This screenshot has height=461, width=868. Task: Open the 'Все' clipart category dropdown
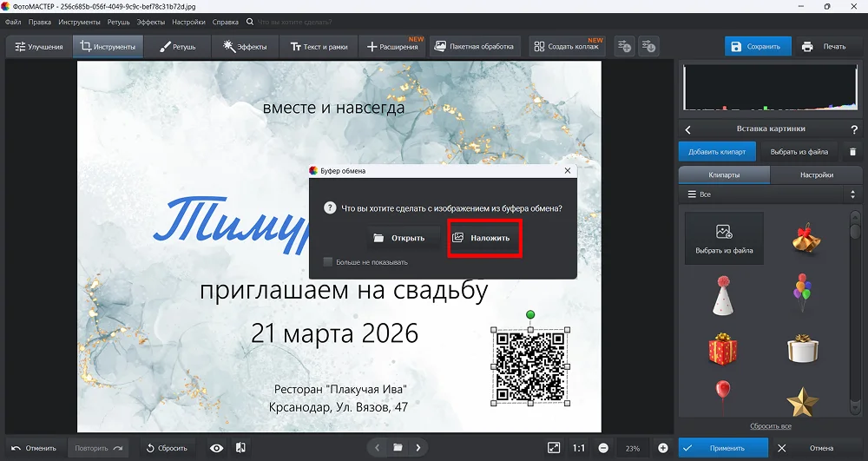coord(763,194)
